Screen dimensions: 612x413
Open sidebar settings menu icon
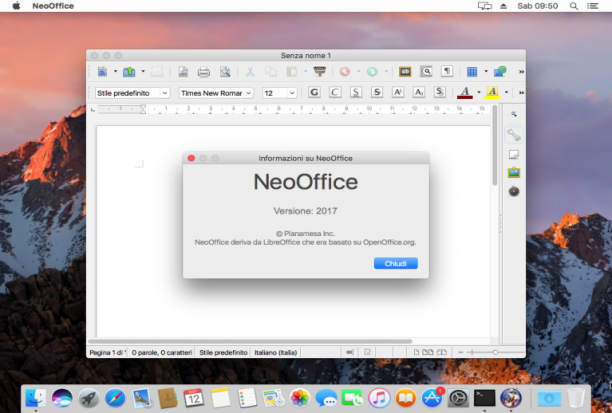click(514, 114)
